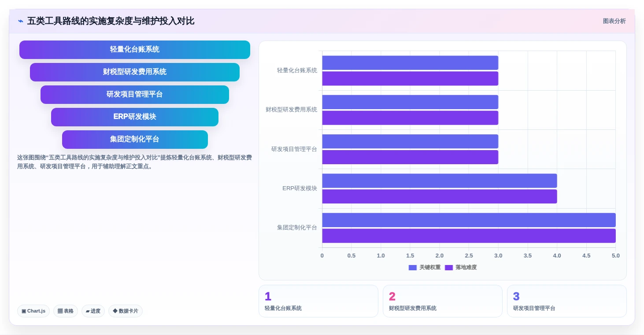The image size is (644, 335).
Task: Click the 关键权重 bar for ERP研发模块
Action: (x=440, y=181)
